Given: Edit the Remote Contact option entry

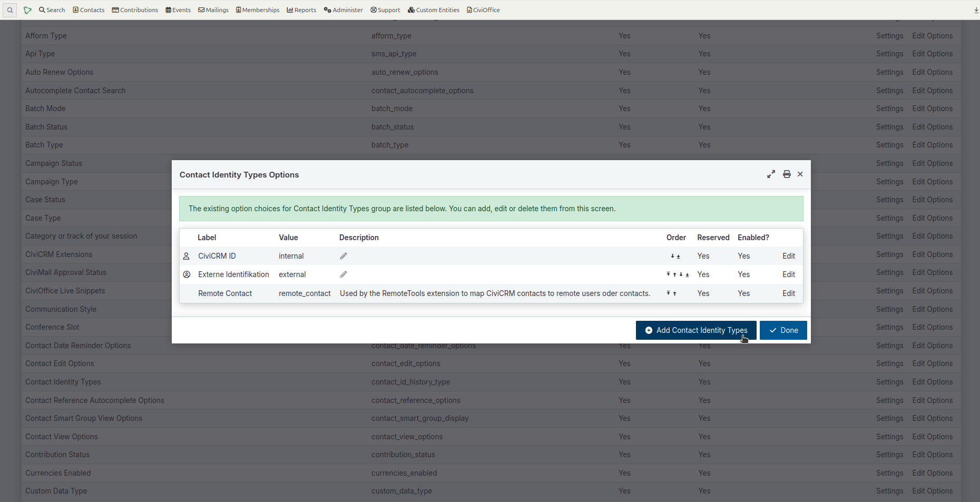Looking at the screenshot, I should point(788,293).
